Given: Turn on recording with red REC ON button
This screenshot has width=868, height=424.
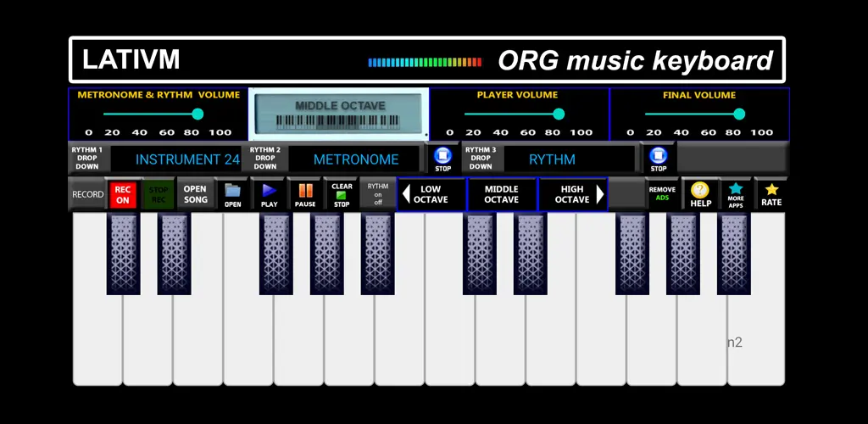Looking at the screenshot, I should tap(123, 195).
